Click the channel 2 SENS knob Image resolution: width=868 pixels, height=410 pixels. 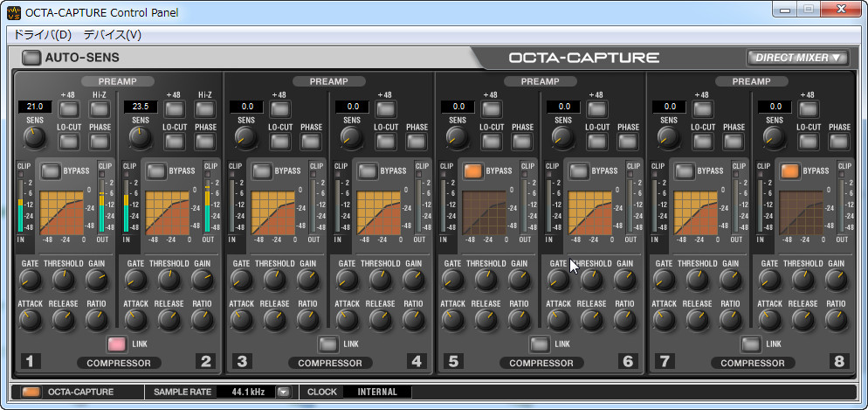click(x=140, y=138)
